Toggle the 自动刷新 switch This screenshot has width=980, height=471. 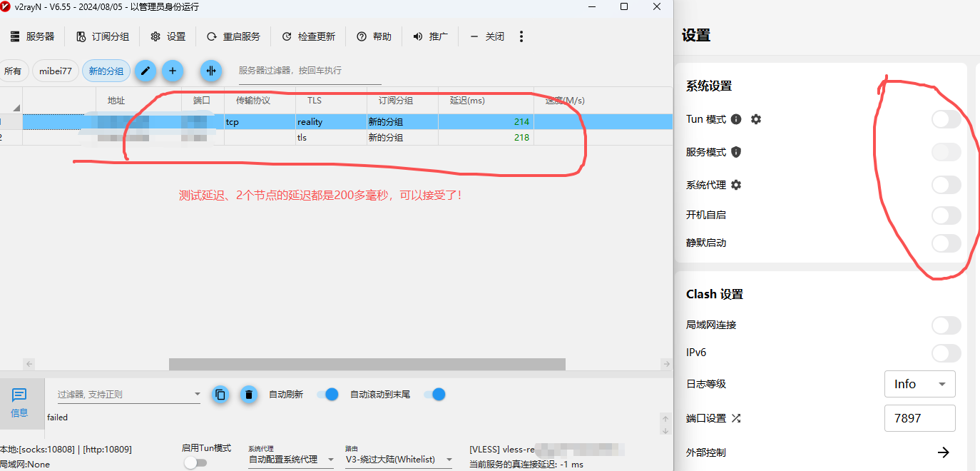(327, 394)
